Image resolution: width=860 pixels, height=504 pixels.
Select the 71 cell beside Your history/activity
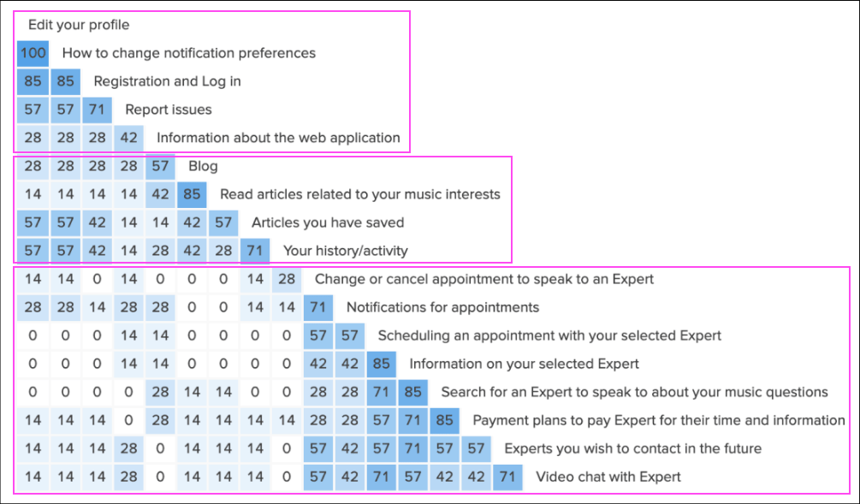click(254, 251)
